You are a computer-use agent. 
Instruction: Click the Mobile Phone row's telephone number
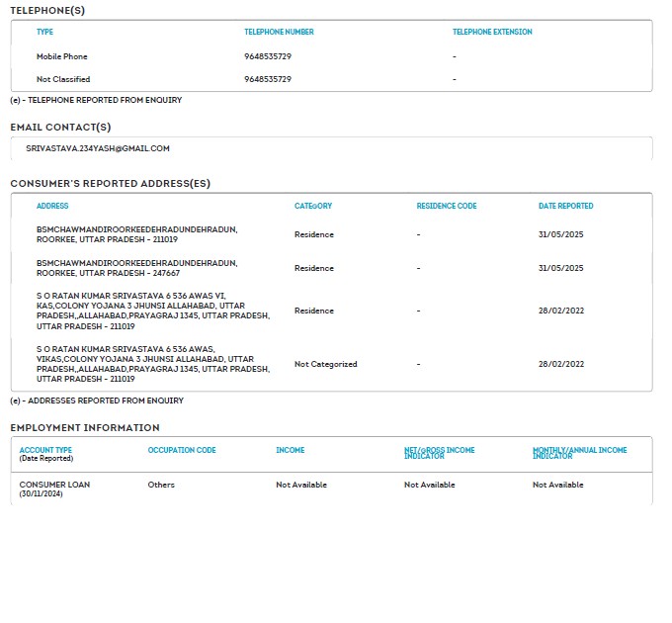[268, 56]
